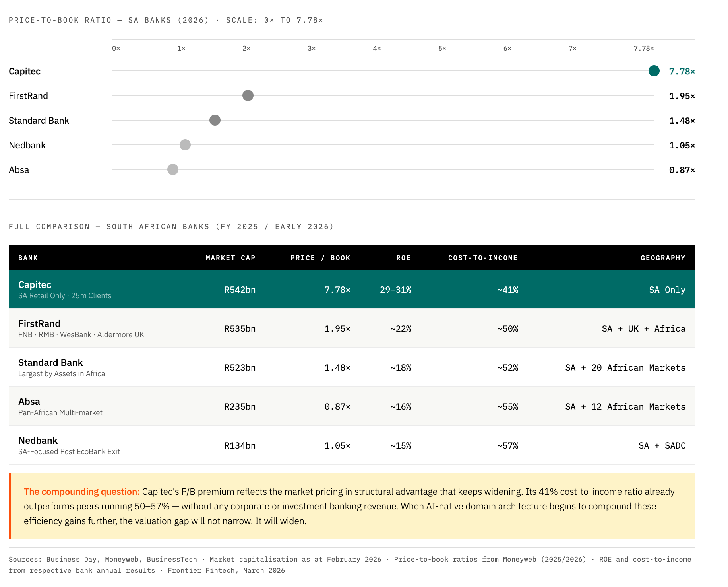The image size is (728, 587).
Task: Click the ~22% ROE cell
Action: pyautogui.click(x=401, y=328)
